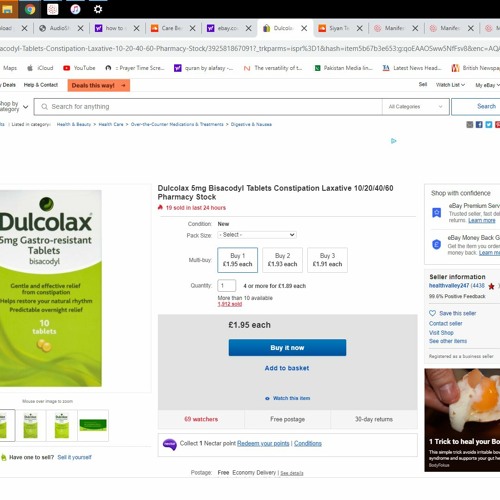Screen dimensions: 500x500
Task: Open the Pack Size dropdown
Action: 257,235
